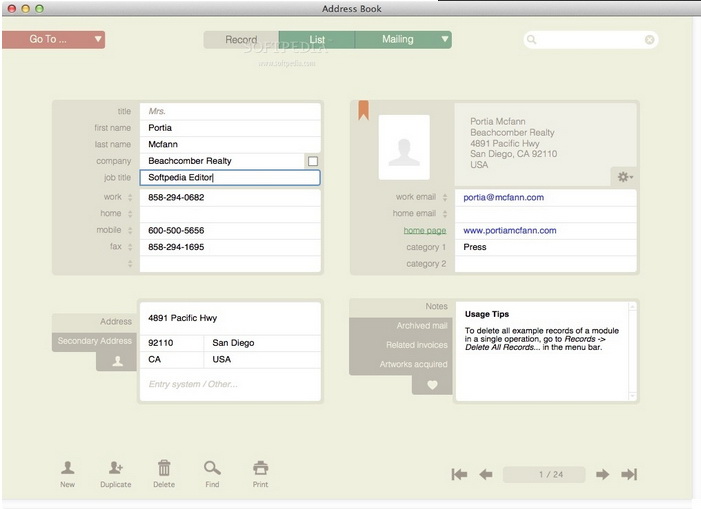This screenshot has height=510, width=701.
Task: Click the job title field Softpedia Editor
Action: [x=230, y=177]
